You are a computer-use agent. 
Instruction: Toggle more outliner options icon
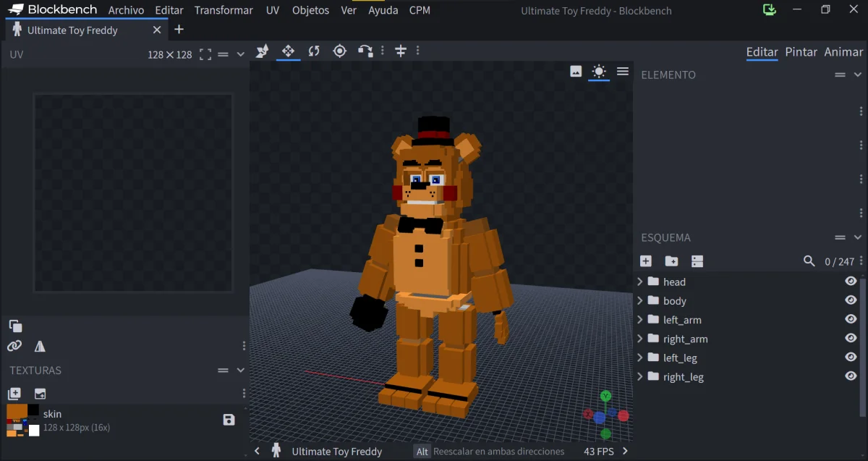[697, 261]
